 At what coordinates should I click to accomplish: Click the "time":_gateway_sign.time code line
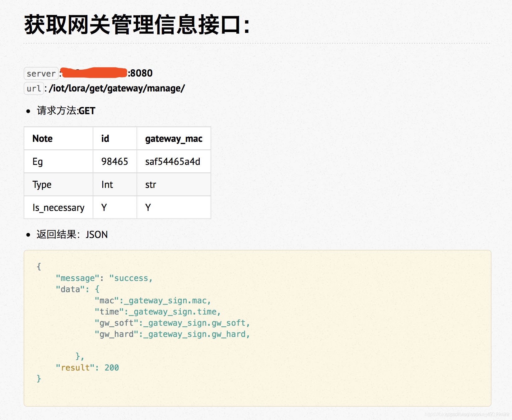point(158,312)
